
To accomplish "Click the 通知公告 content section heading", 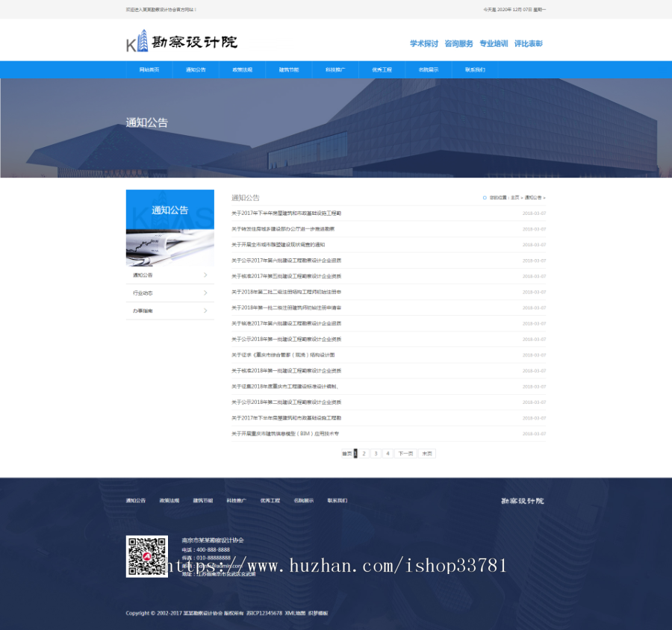I will (246, 198).
